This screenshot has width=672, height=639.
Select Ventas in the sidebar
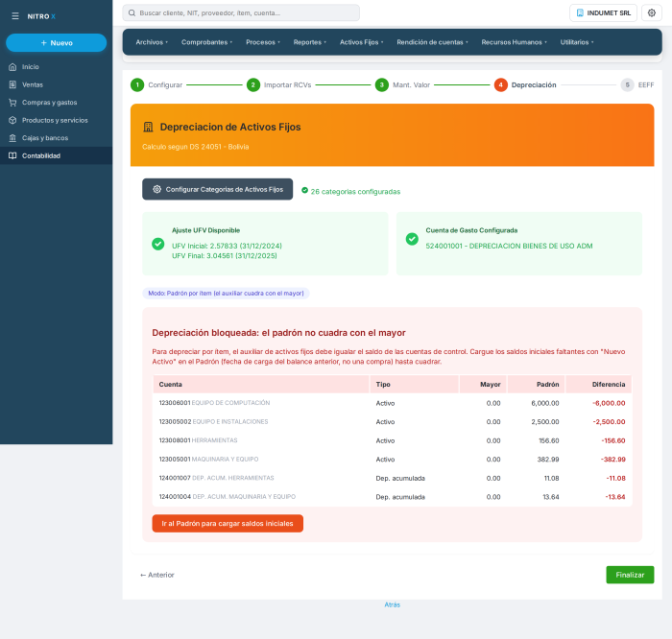point(56,84)
